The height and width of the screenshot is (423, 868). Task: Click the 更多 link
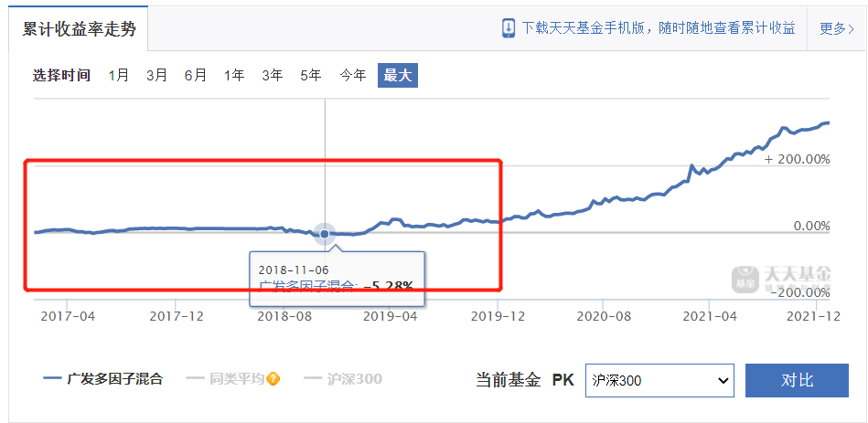[x=837, y=28]
